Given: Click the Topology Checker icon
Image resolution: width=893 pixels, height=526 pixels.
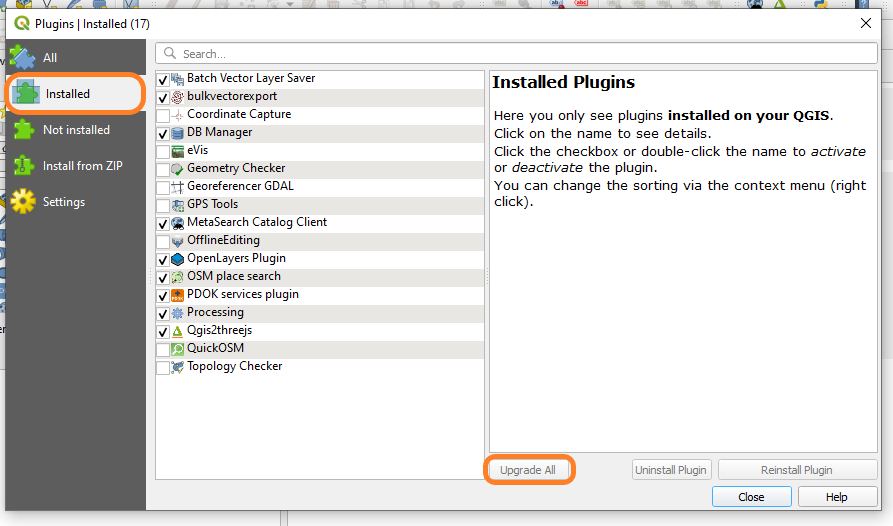Looking at the screenshot, I should 178,368.
